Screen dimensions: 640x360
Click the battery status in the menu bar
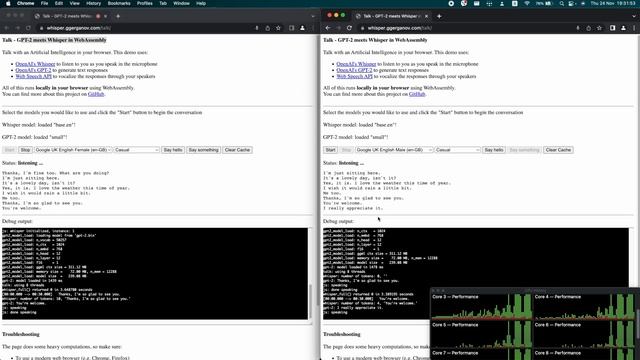pyautogui.click(x=544, y=3)
